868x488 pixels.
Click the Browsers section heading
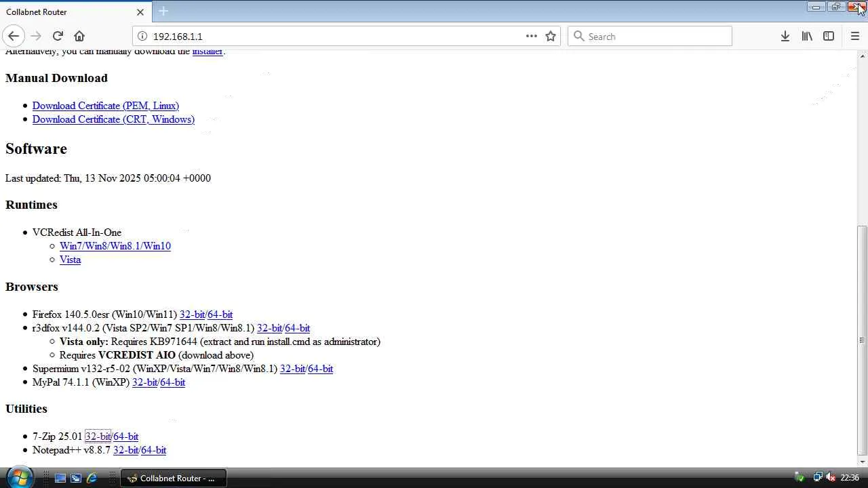pos(32,287)
